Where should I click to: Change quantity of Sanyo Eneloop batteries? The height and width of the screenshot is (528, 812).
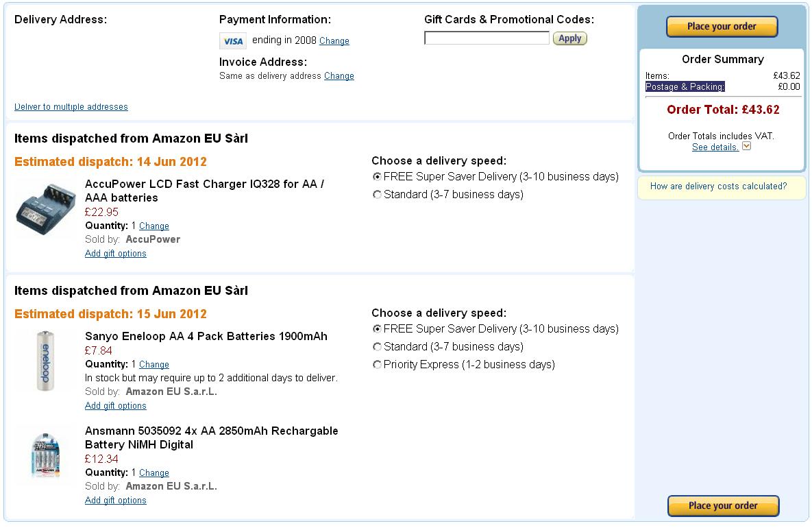click(153, 365)
